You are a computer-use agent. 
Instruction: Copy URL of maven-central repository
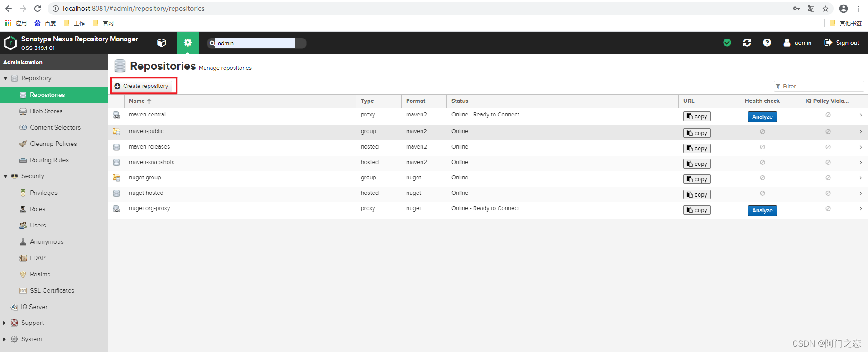[x=697, y=116]
